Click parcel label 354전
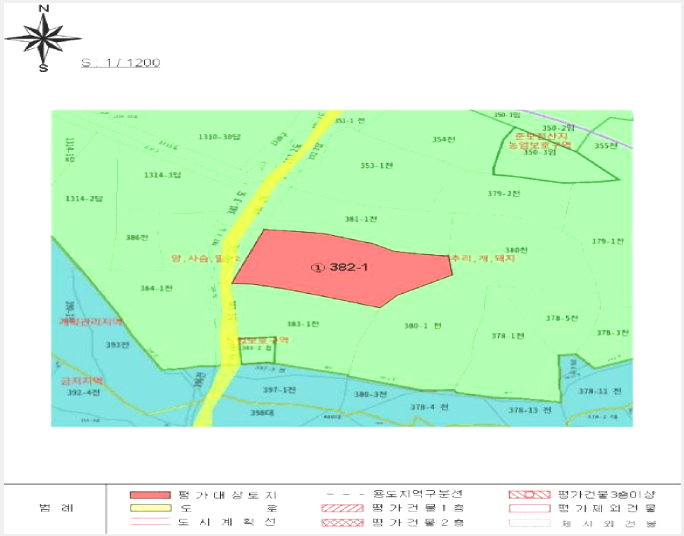The width and height of the screenshot is (684, 536). coord(444,140)
